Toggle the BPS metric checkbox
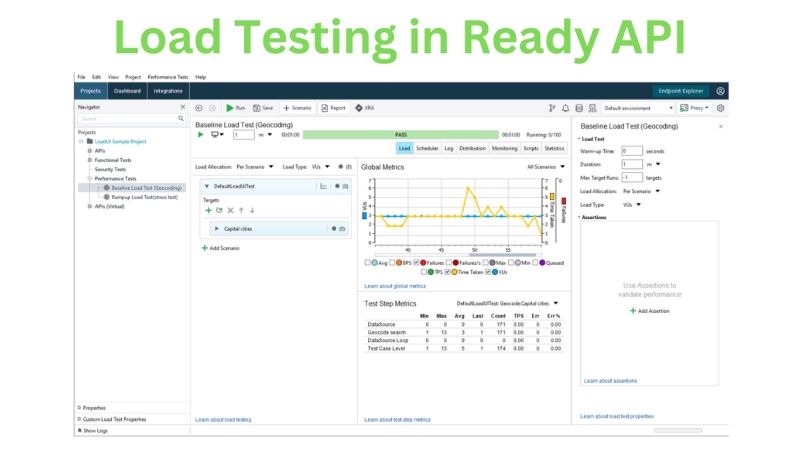Screen dimensions: 800x466 (392, 263)
